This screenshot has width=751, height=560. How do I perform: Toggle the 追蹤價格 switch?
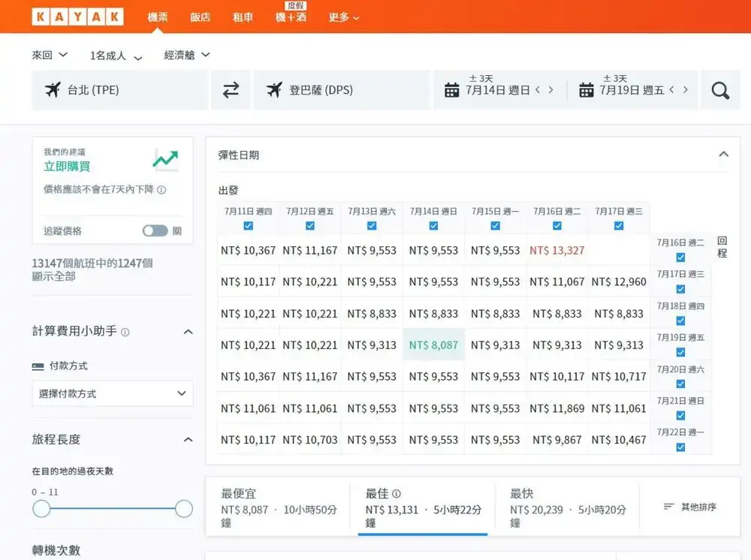click(155, 230)
